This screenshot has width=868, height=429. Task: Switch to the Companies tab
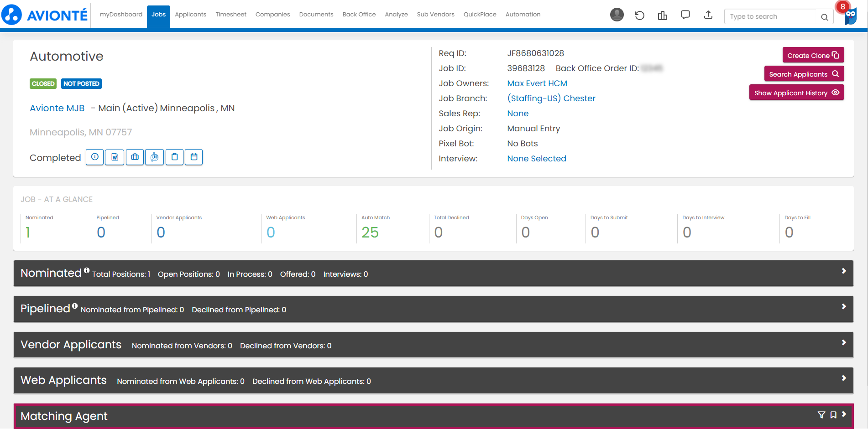[x=272, y=15]
